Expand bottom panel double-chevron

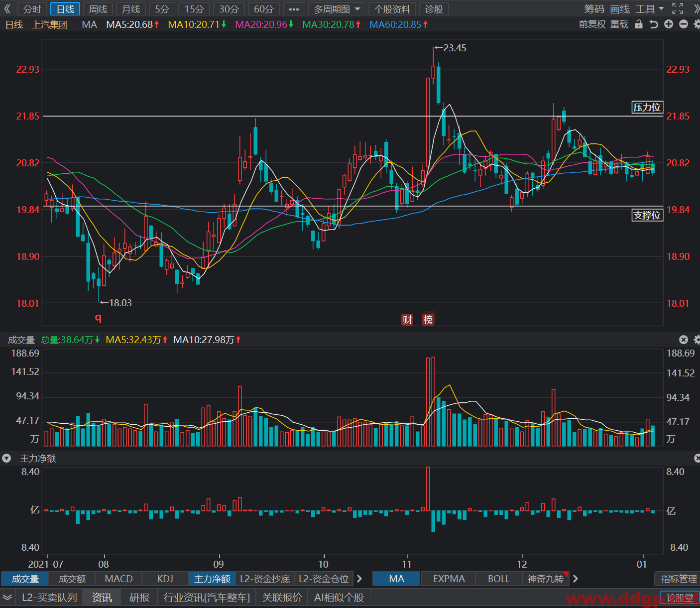pyautogui.click(x=7, y=598)
